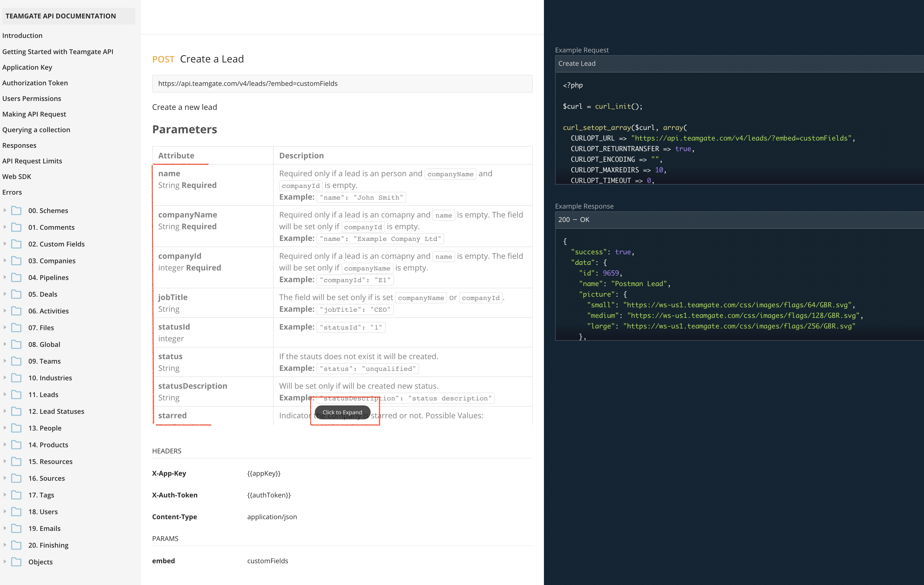Viewport: 924px width, 585px height.
Task: Click the JSON example response code block
Action: click(x=740, y=284)
